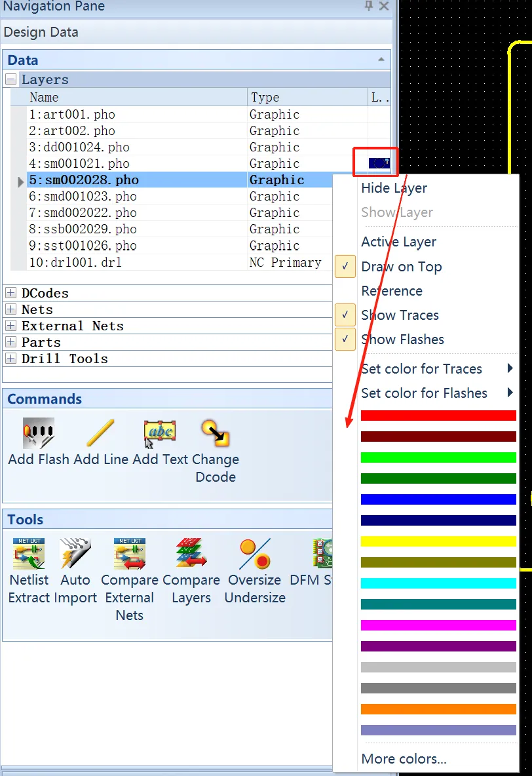Open the DFM tool icon
This screenshot has width=532, height=776.
point(322,553)
